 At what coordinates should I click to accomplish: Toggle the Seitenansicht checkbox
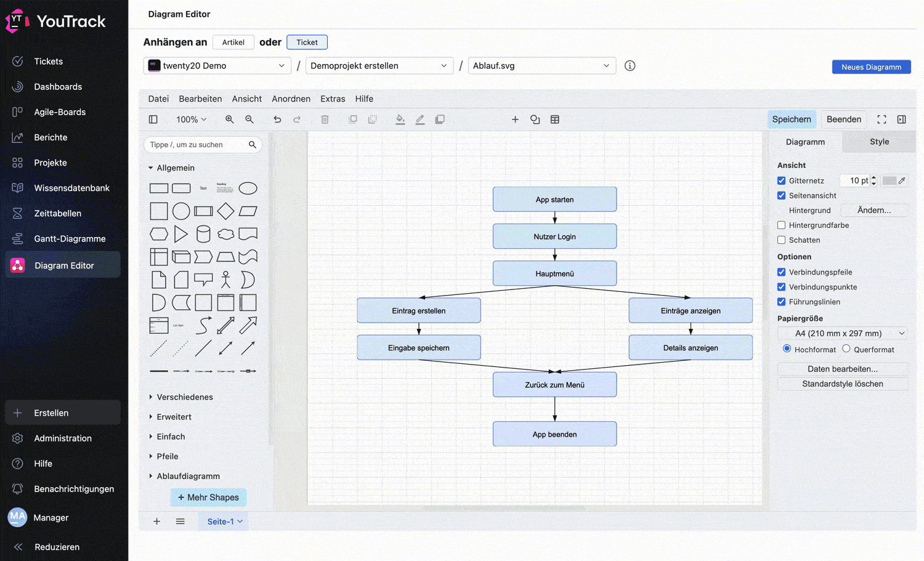coord(781,195)
